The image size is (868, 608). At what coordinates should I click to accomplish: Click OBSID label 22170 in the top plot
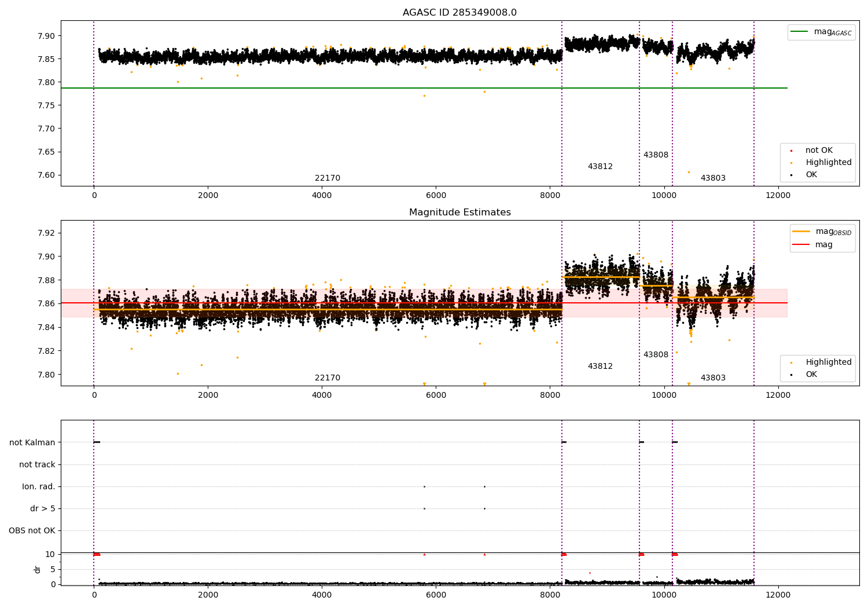pyautogui.click(x=328, y=178)
